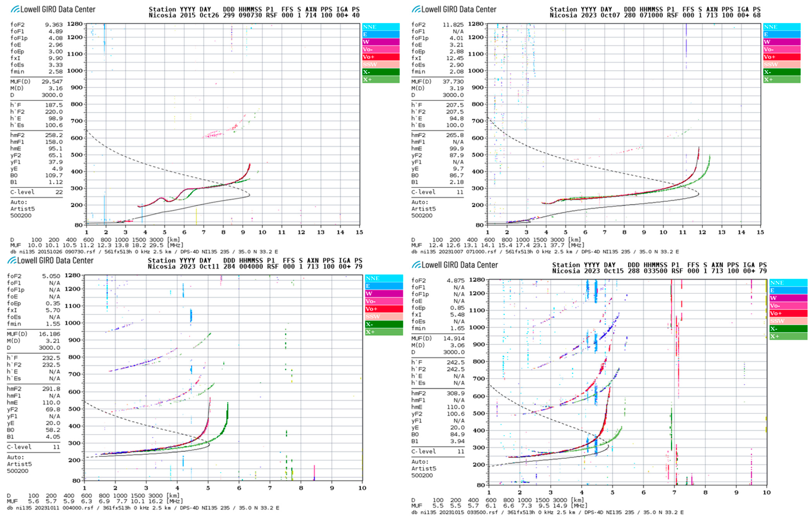Click the Lowell GIRO logo above Oct15 ionogram

455,265
